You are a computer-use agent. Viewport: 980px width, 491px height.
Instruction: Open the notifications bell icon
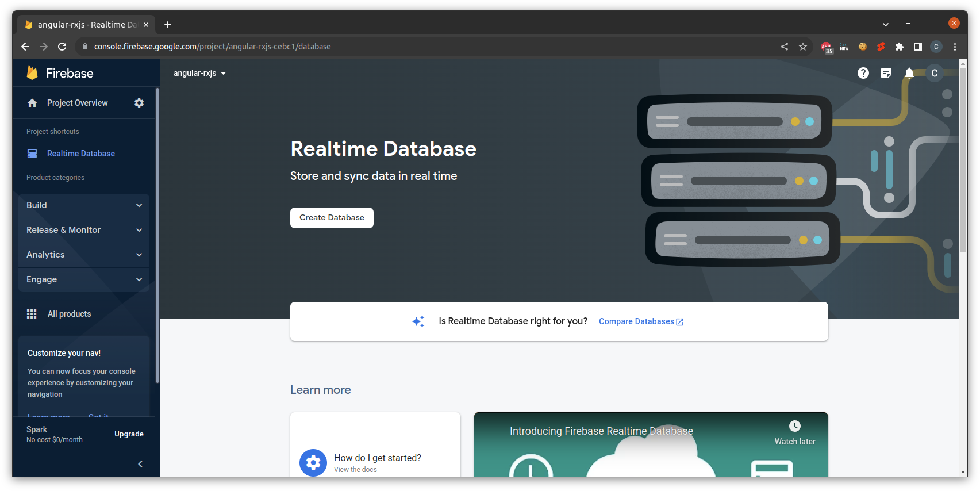click(909, 73)
